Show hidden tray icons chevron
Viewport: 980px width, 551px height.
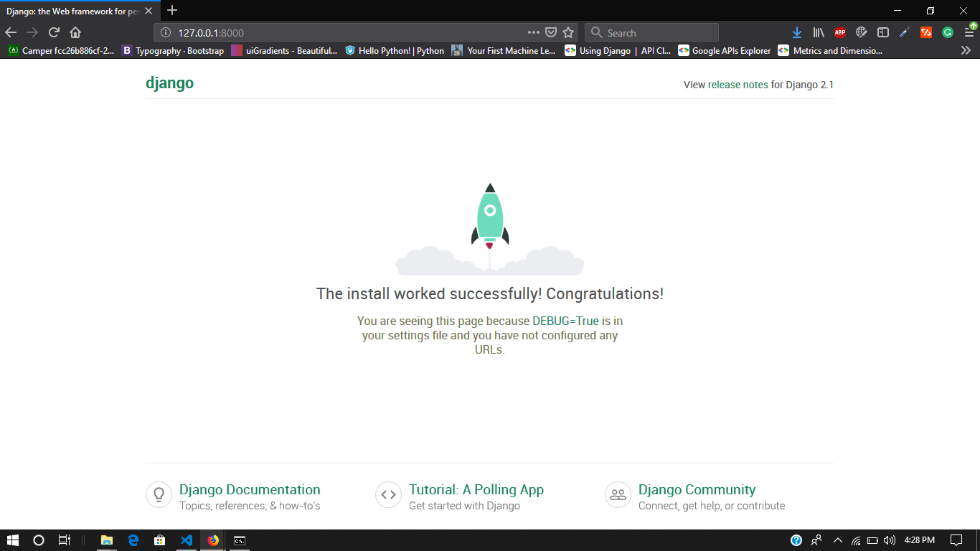(837, 540)
